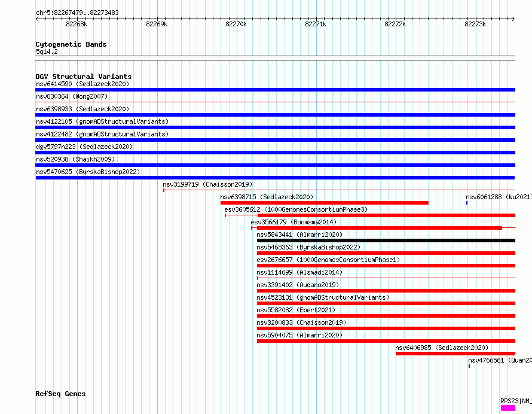Select the nsv4523131 (gnomADStructuralVariants) label

[323, 297]
